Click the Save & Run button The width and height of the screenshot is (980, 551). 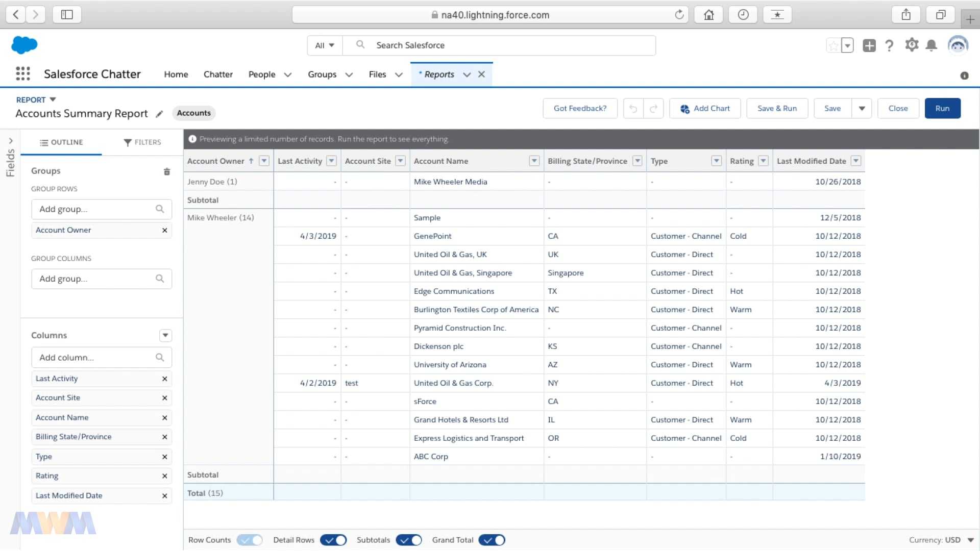[x=777, y=108]
